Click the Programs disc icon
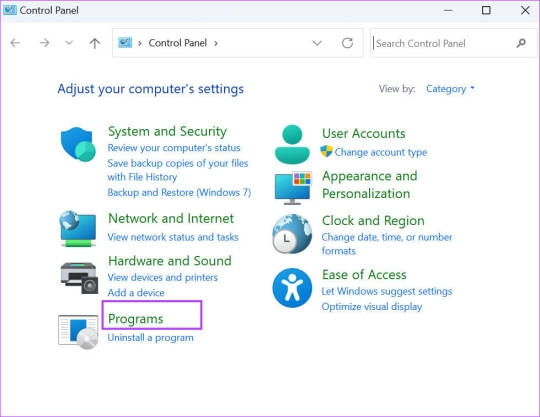The image size is (540, 417). [x=78, y=332]
